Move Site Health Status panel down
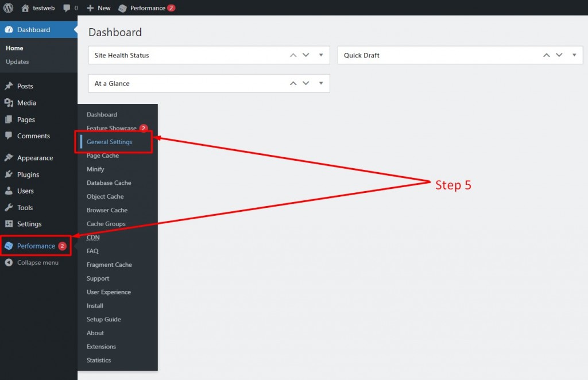Screen dimensions: 588x380 coord(306,55)
